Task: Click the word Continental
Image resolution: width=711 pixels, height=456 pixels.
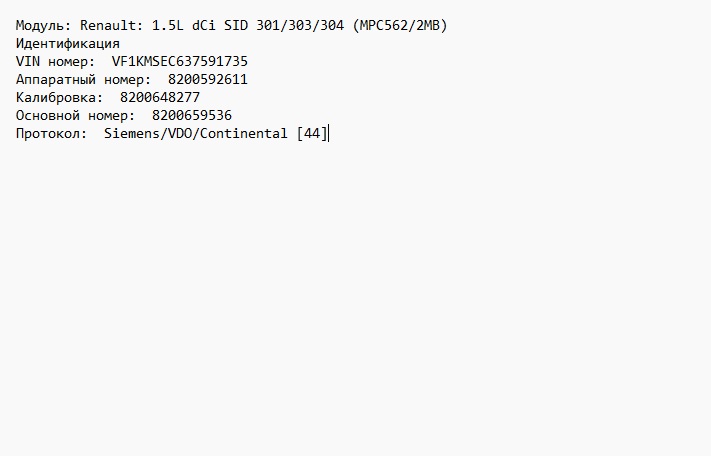Action: [x=243, y=133]
